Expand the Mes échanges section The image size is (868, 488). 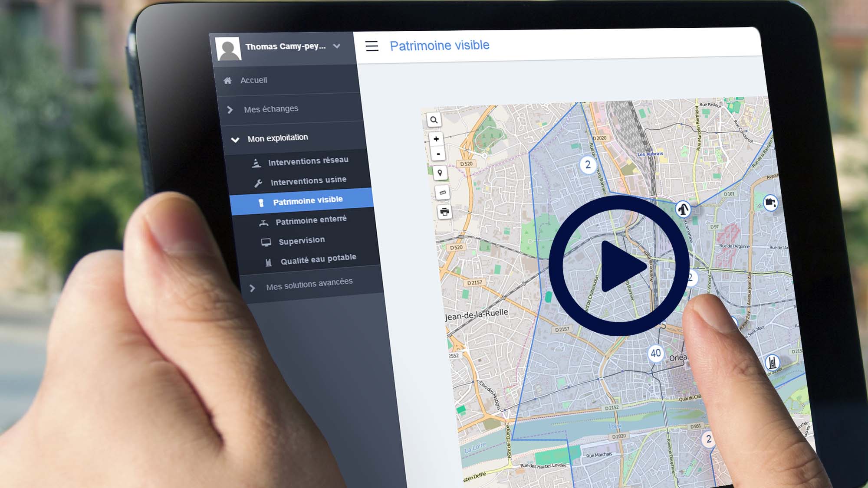[271, 109]
